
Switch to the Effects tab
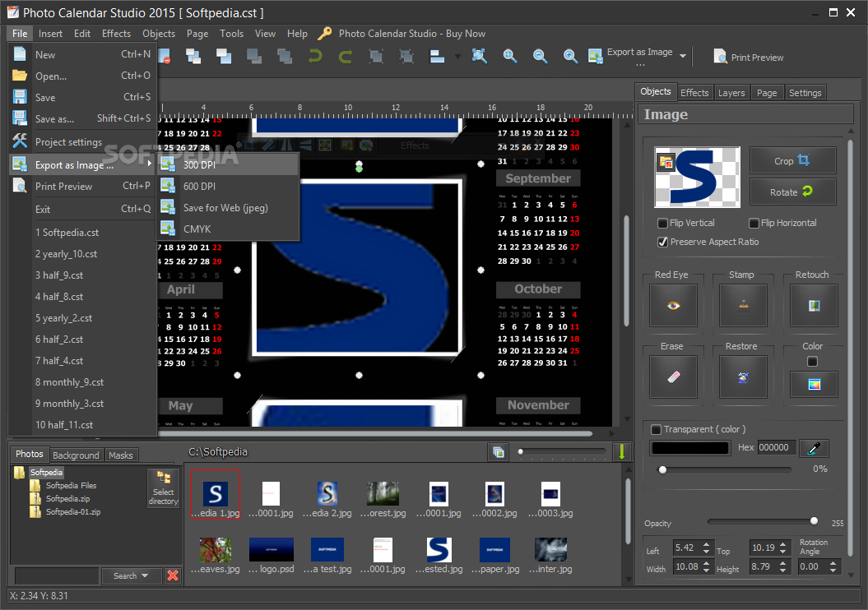click(694, 93)
